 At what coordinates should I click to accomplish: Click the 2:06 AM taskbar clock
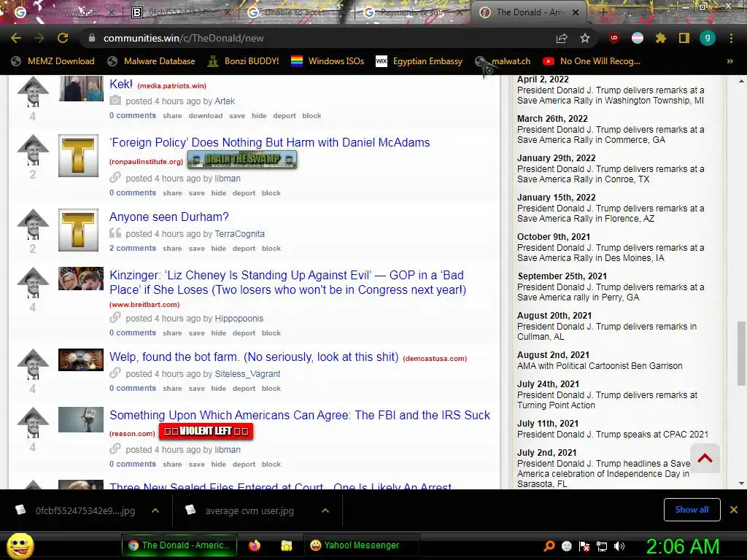(682, 546)
